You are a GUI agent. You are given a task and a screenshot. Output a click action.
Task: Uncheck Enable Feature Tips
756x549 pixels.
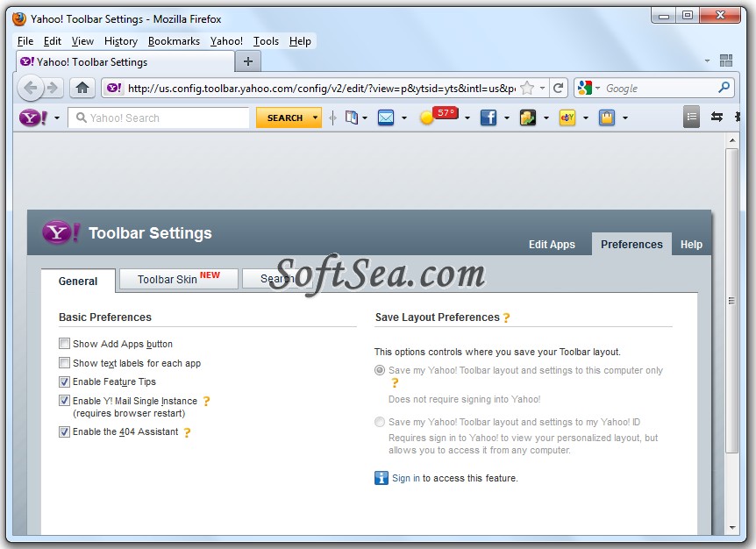[64, 381]
